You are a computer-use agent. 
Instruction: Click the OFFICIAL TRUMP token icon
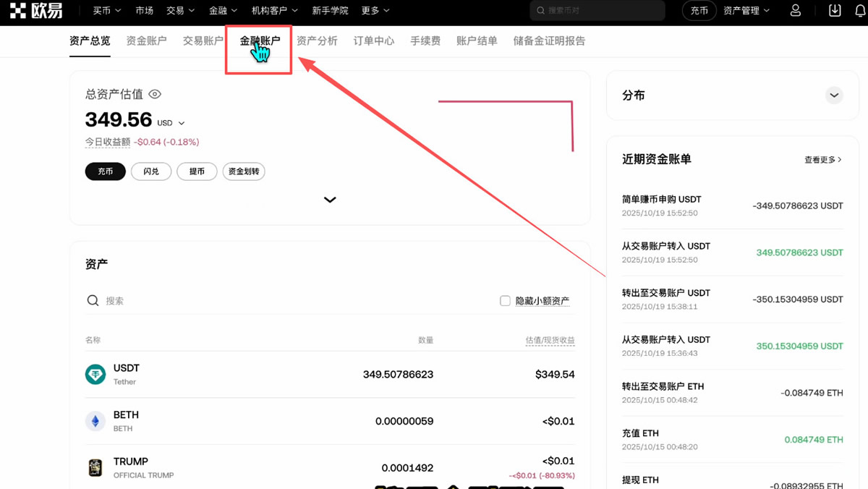pos(95,467)
